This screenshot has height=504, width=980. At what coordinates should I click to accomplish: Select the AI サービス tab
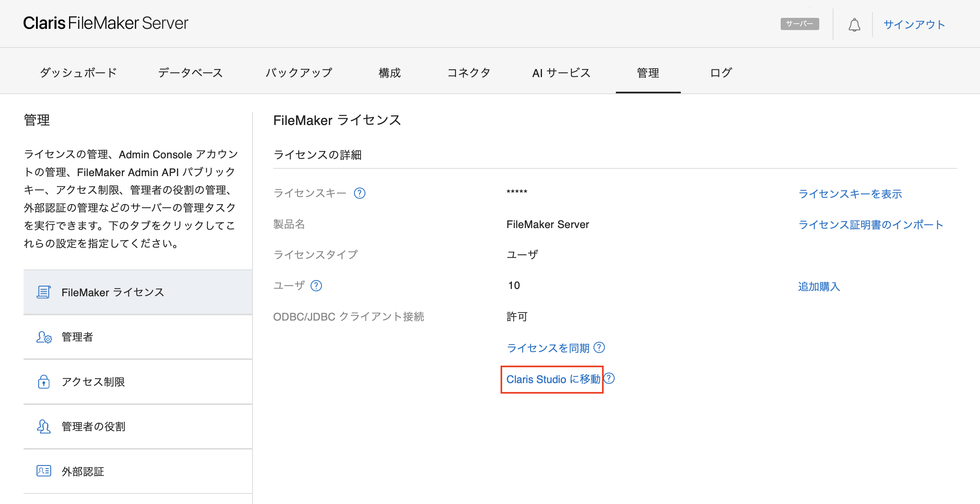click(x=561, y=73)
